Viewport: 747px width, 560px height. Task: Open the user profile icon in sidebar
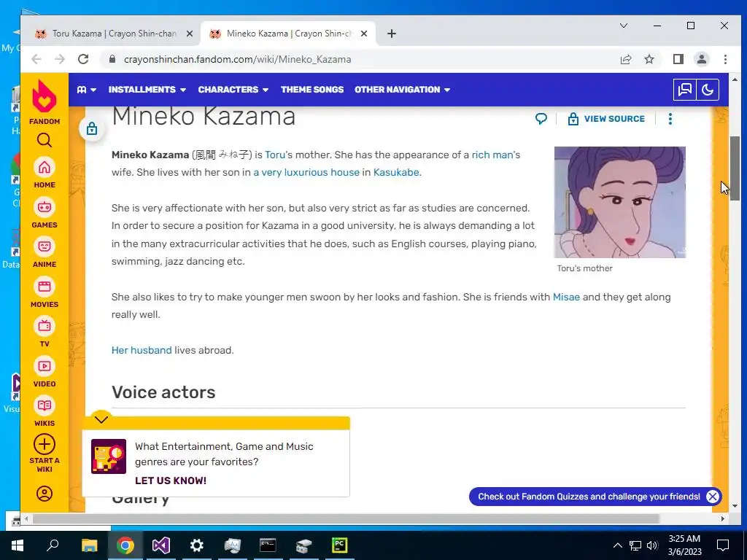(44, 494)
